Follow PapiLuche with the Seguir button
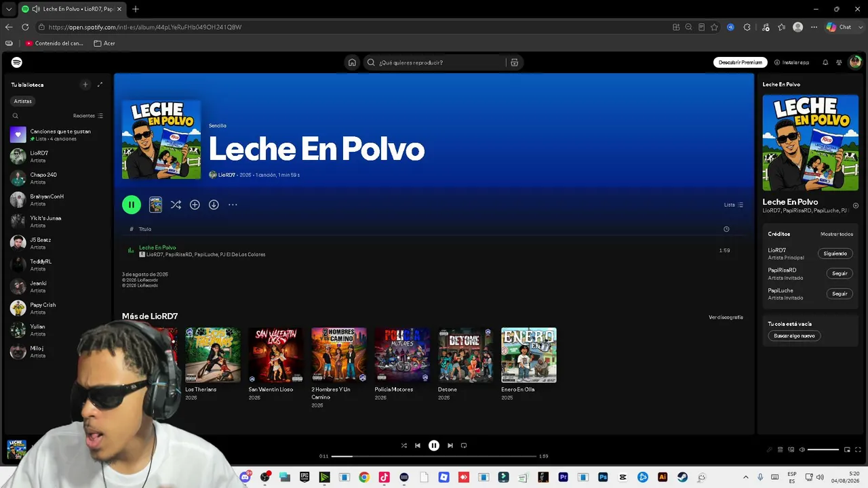Image resolution: width=868 pixels, height=488 pixels. tap(840, 293)
